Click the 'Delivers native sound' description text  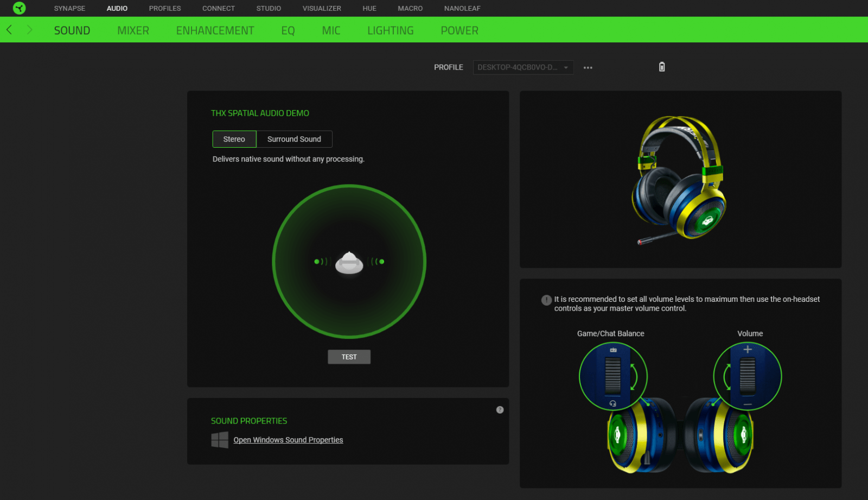(x=289, y=159)
